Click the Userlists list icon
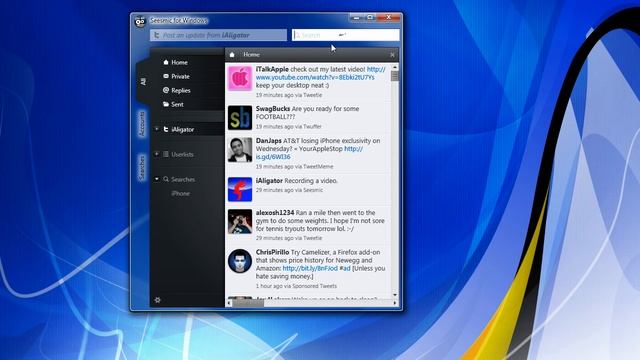This screenshot has height=360, width=640. click(166, 154)
